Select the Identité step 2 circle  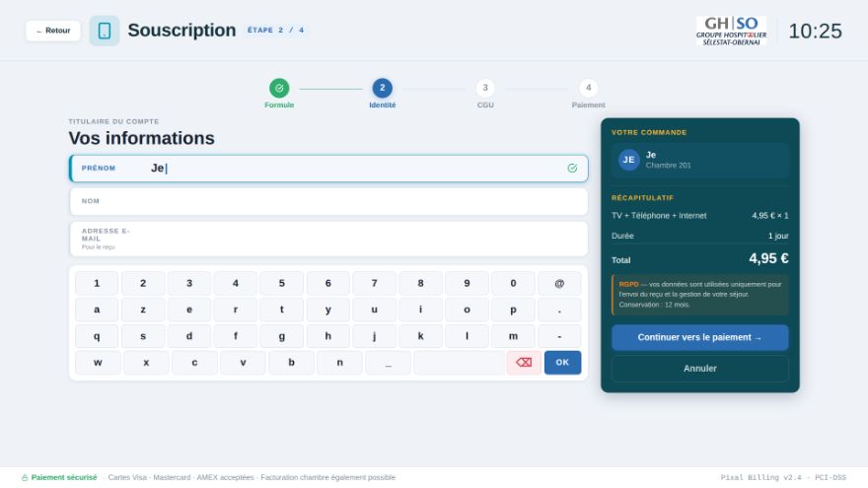[382, 88]
